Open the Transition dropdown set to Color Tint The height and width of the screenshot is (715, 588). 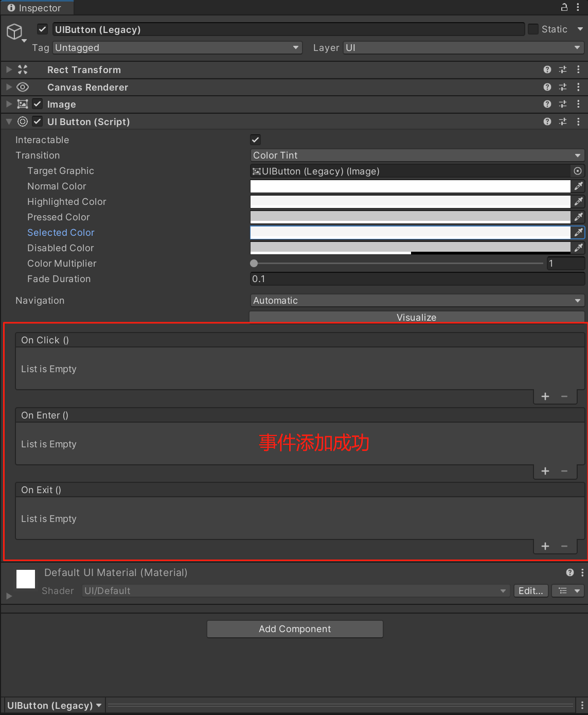click(417, 155)
